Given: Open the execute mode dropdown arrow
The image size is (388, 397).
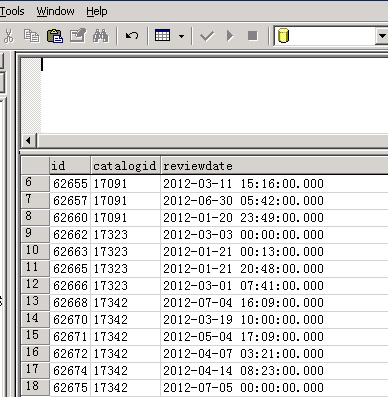Looking at the screenshot, I should click(182, 36).
